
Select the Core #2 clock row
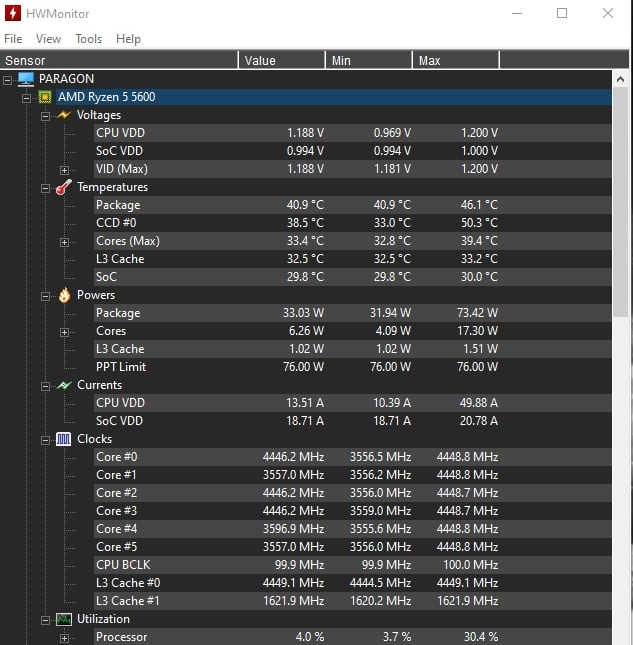[x=352, y=493]
